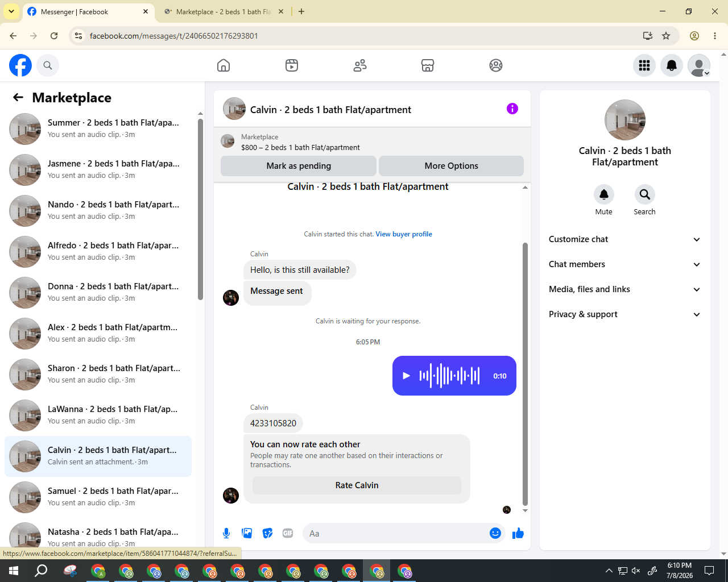This screenshot has height=582, width=728.
Task: Reload the page in the browser
Action: point(54,36)
